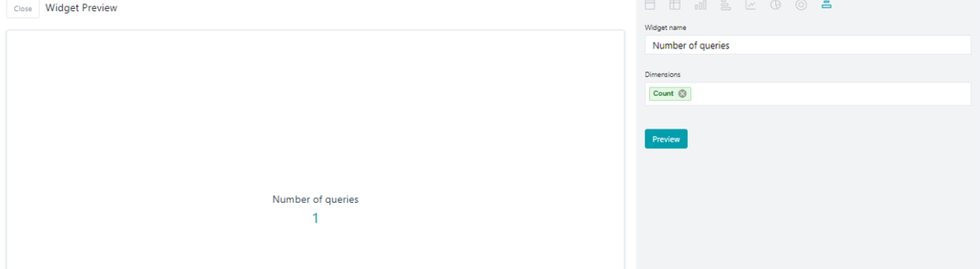The width and height of the screenshot is (980, 269).
Task: Click the Dimensions label
Action: pos(663,75)
